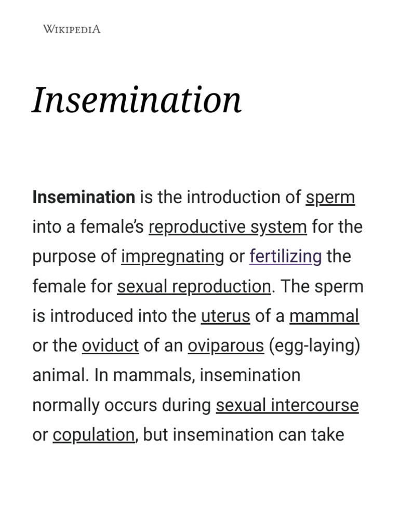Click the text "is the introduction of"
Screen dimensions: 399x532
220,197
